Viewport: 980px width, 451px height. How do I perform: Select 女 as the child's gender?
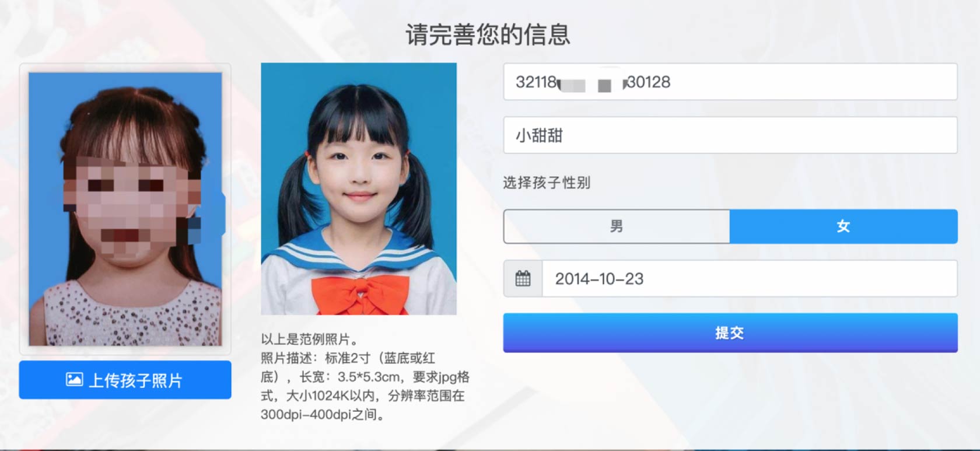tap(843, 226)
